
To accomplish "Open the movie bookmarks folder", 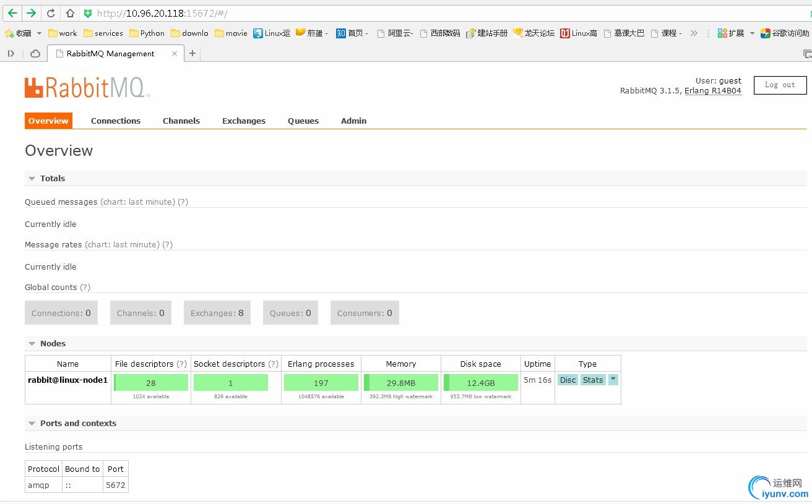I will click(x=231, y=33).
